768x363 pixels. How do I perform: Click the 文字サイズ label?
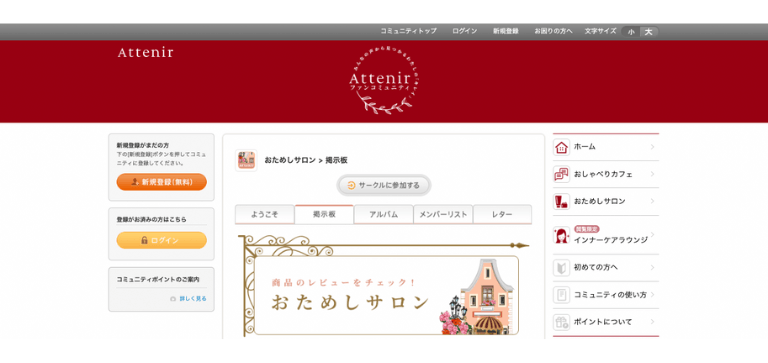600,31
